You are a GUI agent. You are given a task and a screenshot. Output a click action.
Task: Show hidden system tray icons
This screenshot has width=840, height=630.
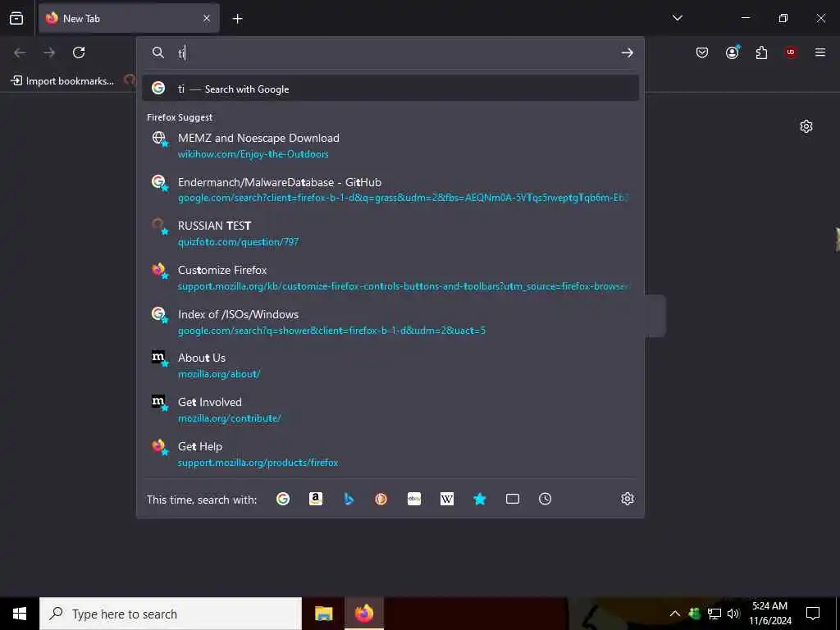[x=675, y=614]
